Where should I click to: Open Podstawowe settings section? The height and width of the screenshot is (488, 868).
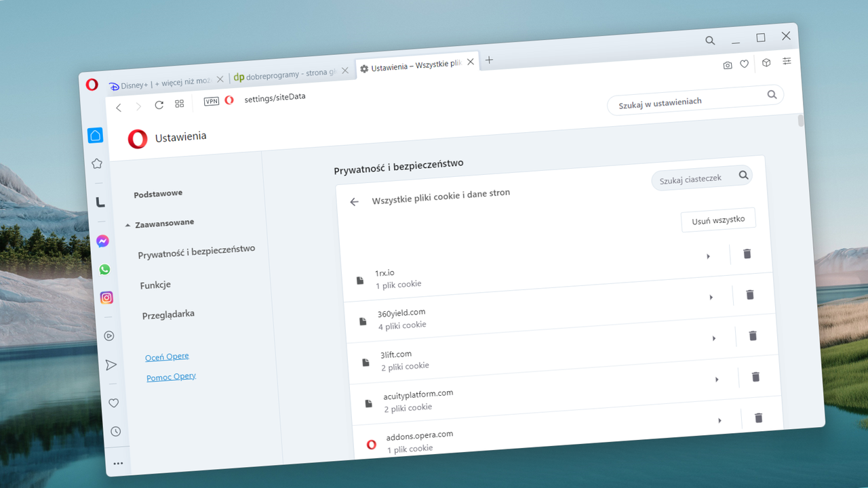[158, 194]
